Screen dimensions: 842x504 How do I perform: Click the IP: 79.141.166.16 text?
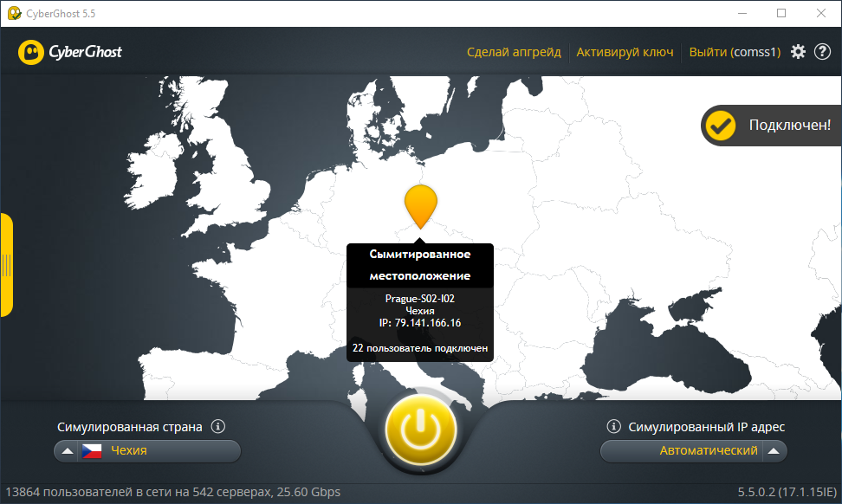420,323
